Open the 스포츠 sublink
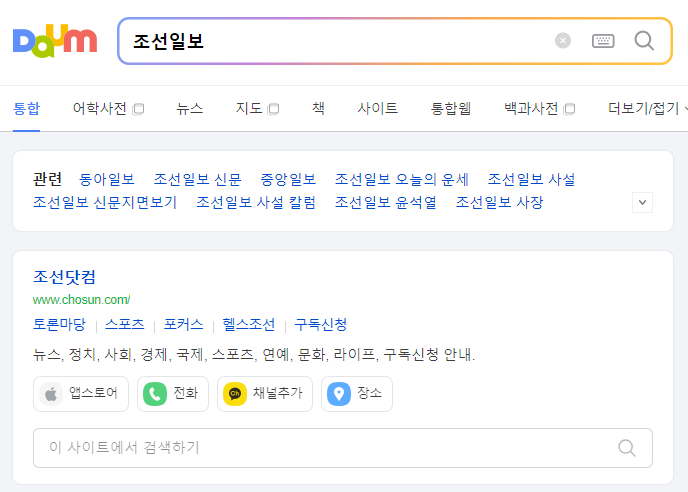 click(125, 325)
